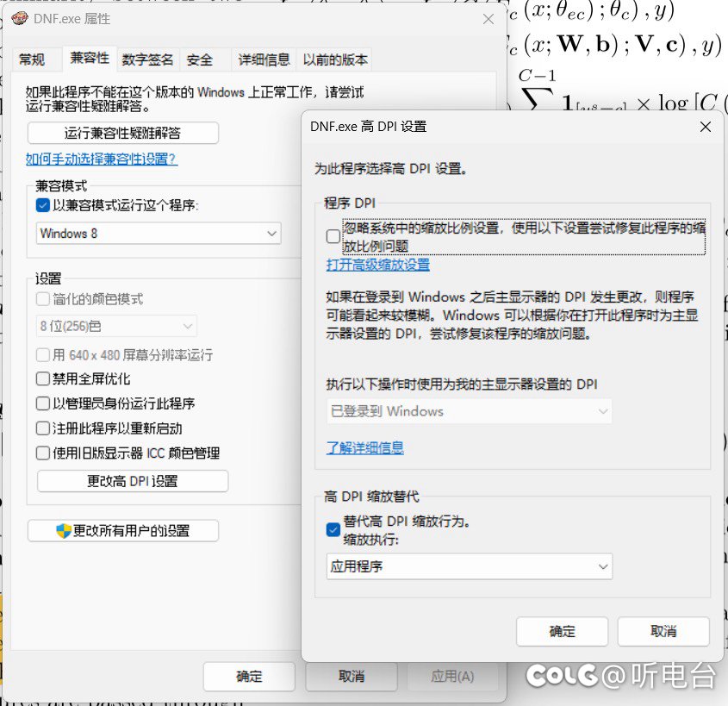Click 取消 in the properties window
Image resolution: width=728 pixels, height=706 pixels.
[352, 677]
